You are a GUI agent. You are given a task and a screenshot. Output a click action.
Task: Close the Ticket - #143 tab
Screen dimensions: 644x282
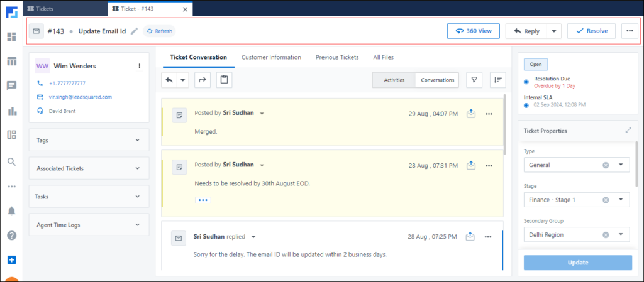[186, 9]
